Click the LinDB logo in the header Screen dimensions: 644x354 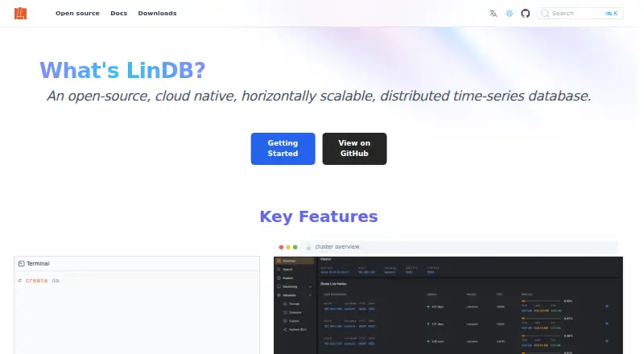pyautogui.click(x=21, y=14)
